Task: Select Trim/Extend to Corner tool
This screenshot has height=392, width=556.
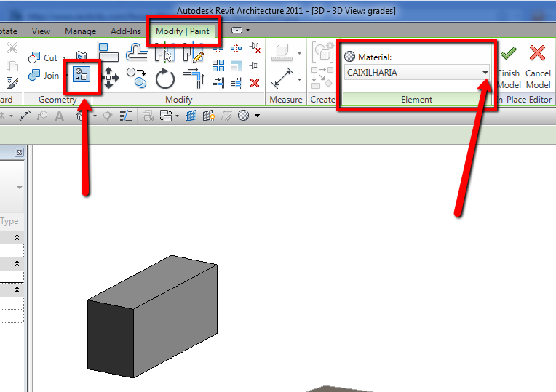Action: coord(194,78)
